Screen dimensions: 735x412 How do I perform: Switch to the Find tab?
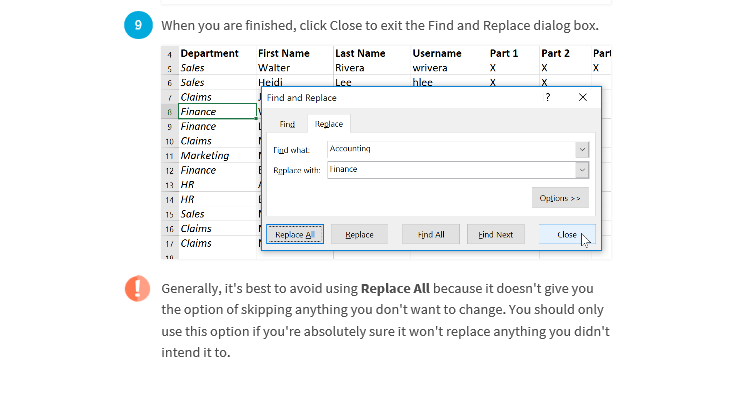coord(287,124)
